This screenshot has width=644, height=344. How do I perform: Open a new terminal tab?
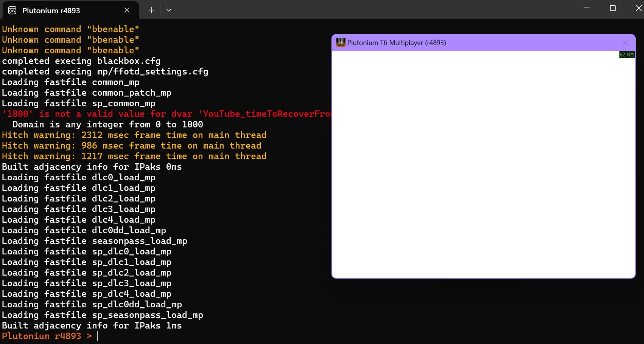click(x=151, y=10)
